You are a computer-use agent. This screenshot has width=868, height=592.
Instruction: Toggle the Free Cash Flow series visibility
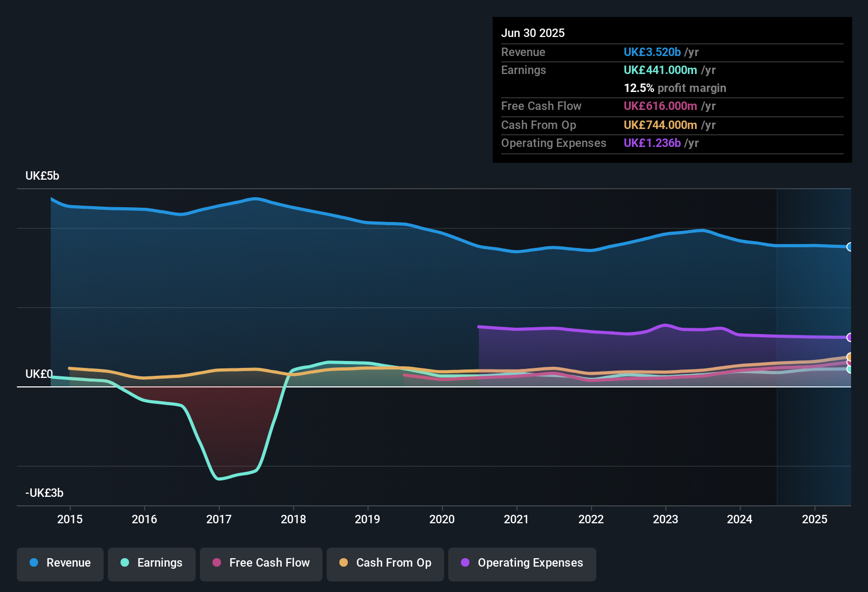[x=261, y=563]
